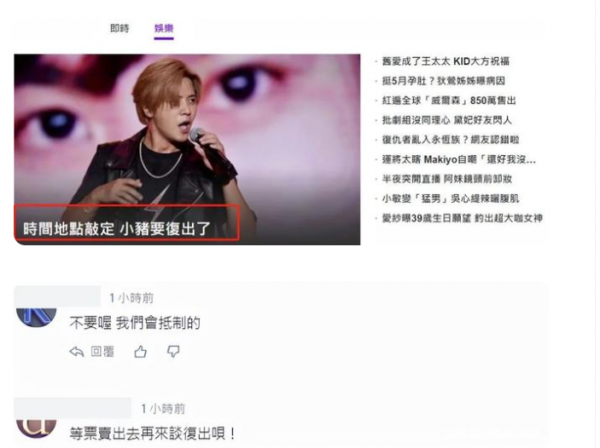Open article 復仇者亂入永恆族?網友認錯啦

click(450, 140)
